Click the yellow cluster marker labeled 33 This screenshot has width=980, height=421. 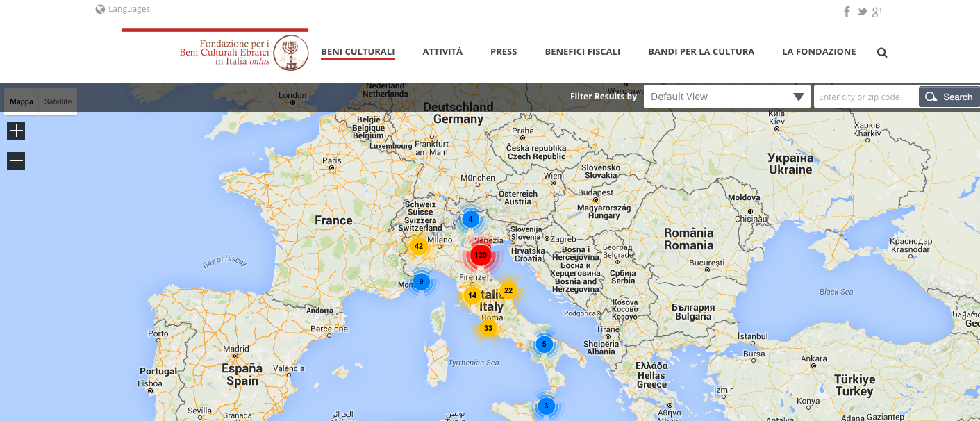[x=488, y=328]
